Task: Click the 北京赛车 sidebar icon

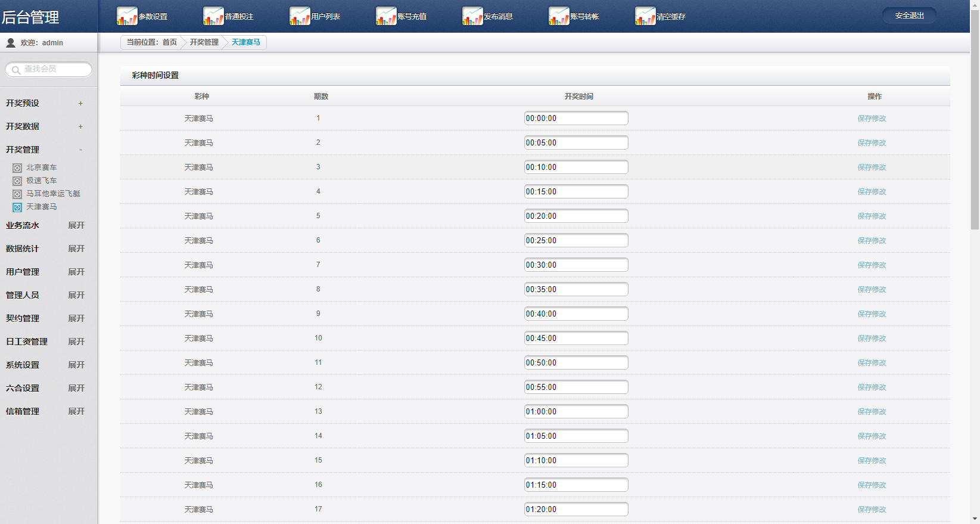Action: click(17, 168)
